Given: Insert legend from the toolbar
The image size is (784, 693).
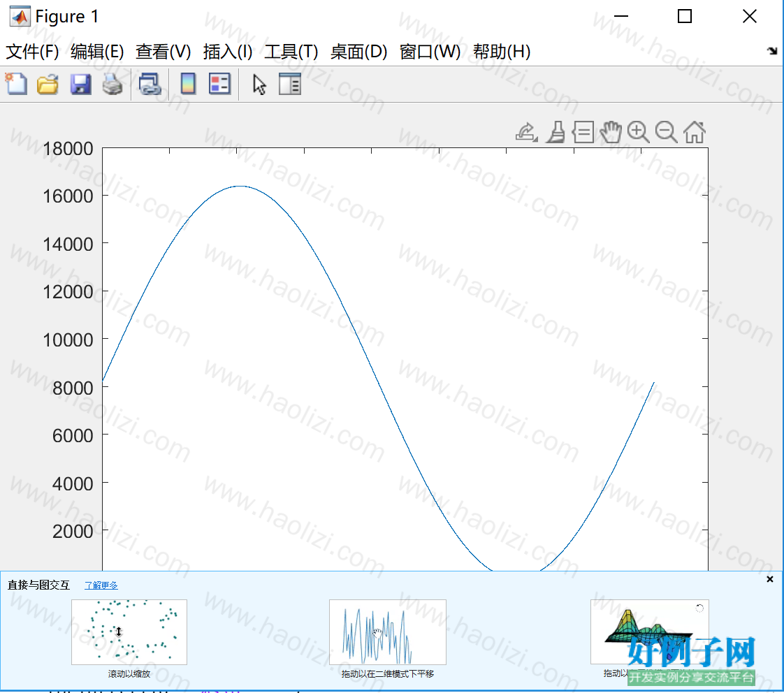Looking at the screenshot, I should pos(219,84).
